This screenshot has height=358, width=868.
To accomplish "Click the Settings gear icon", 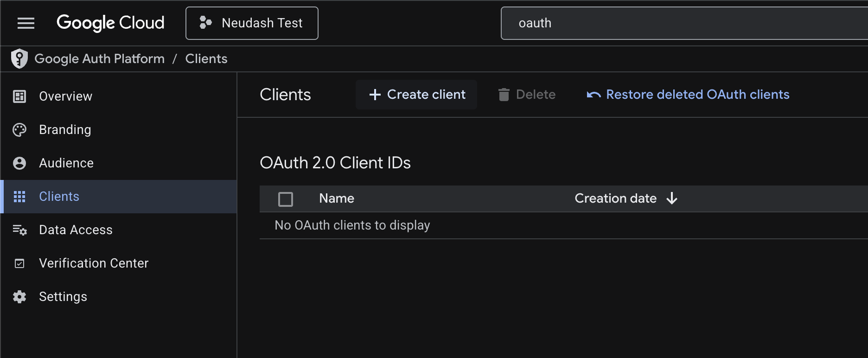I will click(x=19, y=297).
